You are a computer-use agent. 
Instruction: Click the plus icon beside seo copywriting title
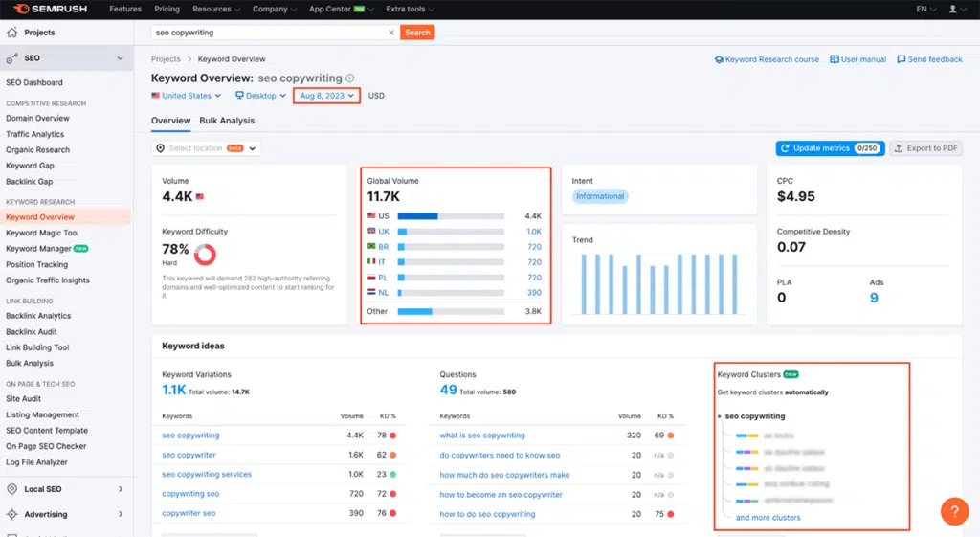(350, 78)
